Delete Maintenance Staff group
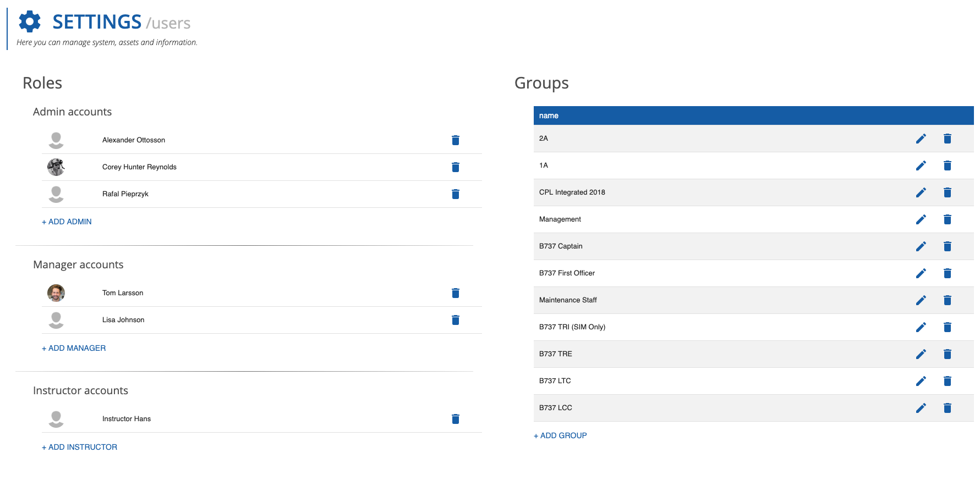 click(x=948, y=300)
